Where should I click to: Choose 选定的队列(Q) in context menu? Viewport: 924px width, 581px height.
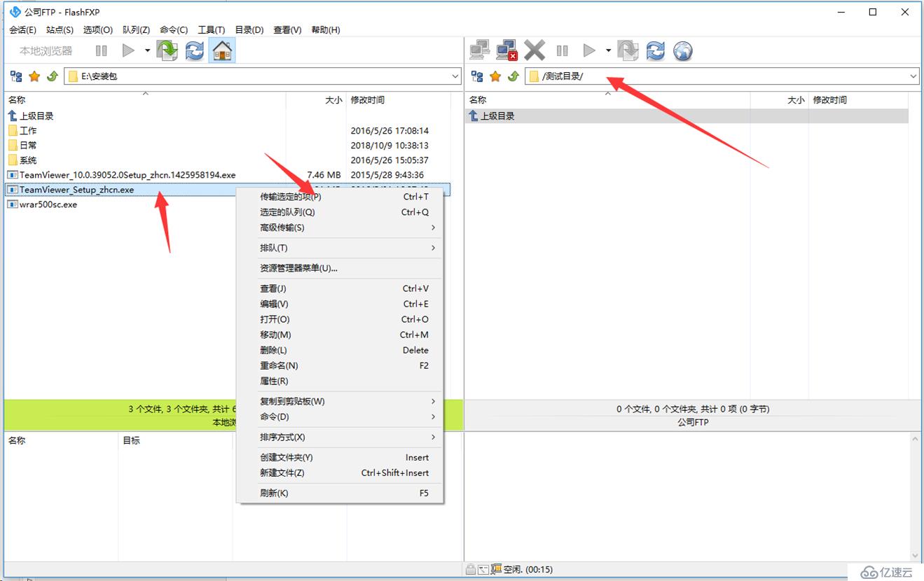click(x=340, y=212)
